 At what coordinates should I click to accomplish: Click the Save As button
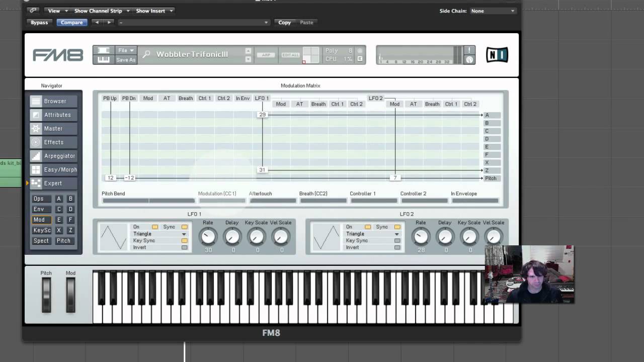click(126, 60)
